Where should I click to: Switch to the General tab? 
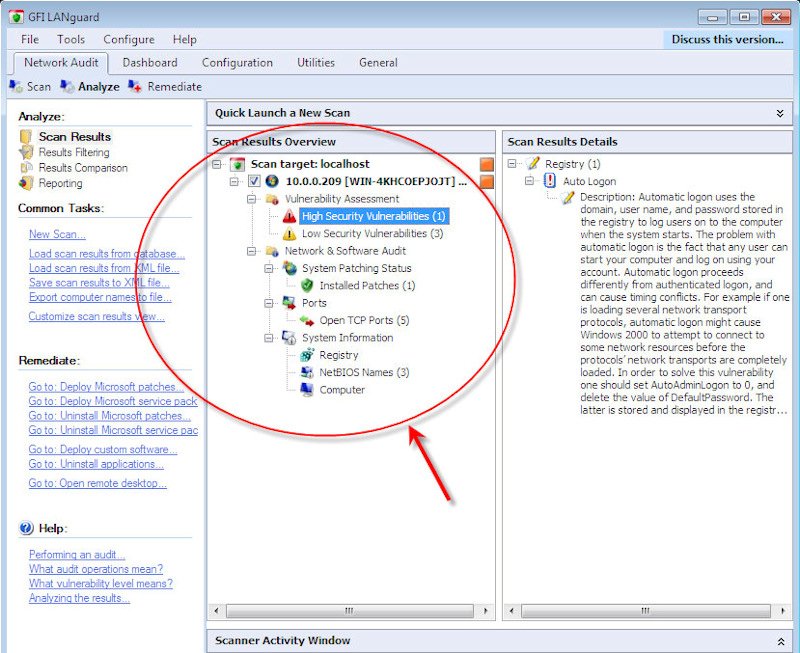pyautogui.click(x=378, y=63)
